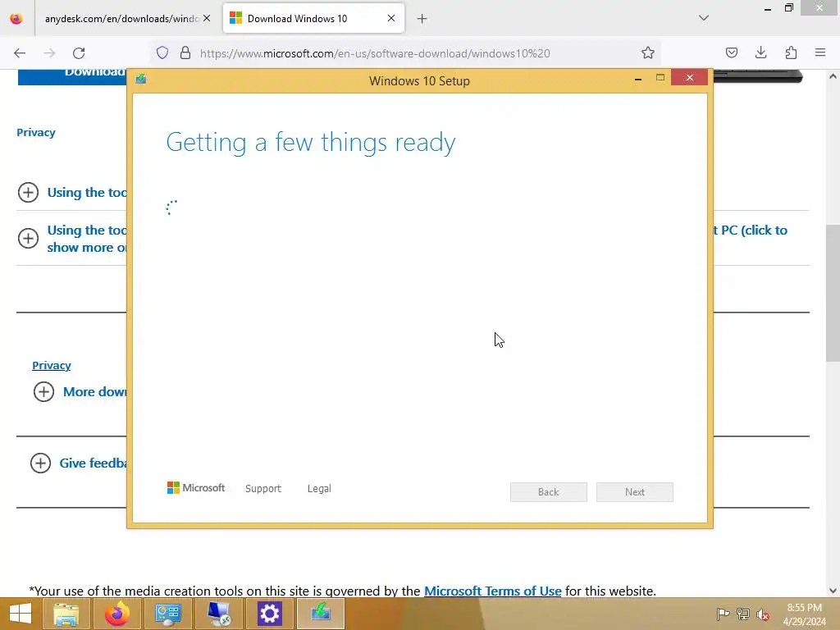840x630 pixels.
Task: Open taskbar clock showing 8:55 PM
Action: point(804,614)
